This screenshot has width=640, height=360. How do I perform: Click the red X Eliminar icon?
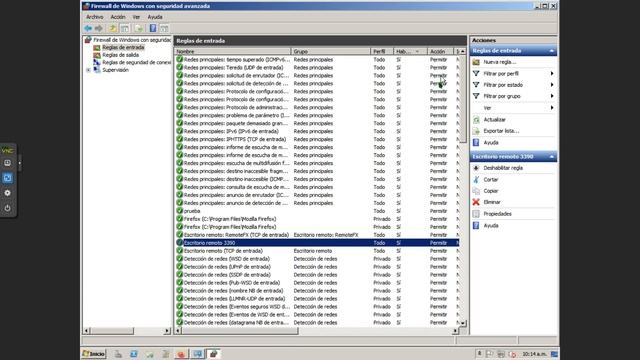(x=476, y=202)
